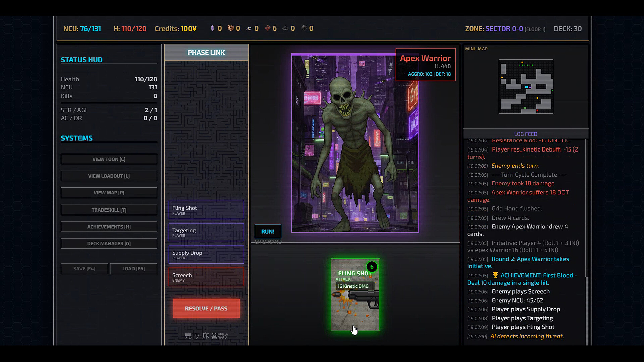Select the Screech enemy action in Phase Link
This screenshot has height=362, width=644.
coord(206,277)
